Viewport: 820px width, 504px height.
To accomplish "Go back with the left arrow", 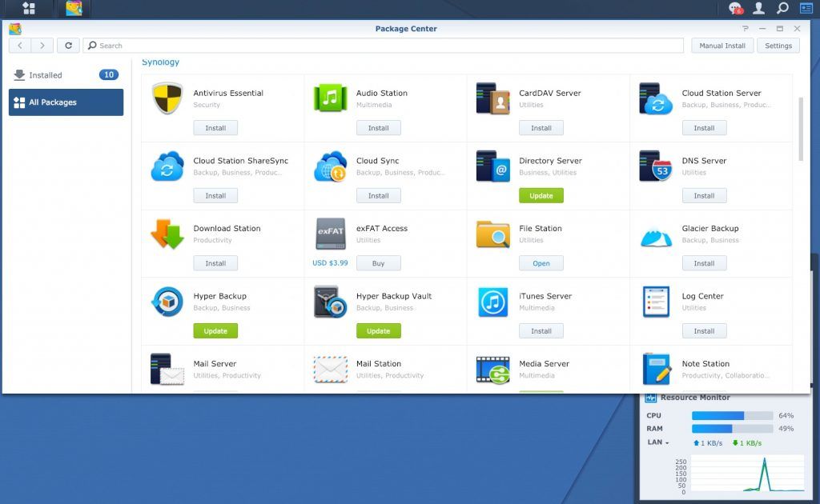I will click(x=20, y=46).
